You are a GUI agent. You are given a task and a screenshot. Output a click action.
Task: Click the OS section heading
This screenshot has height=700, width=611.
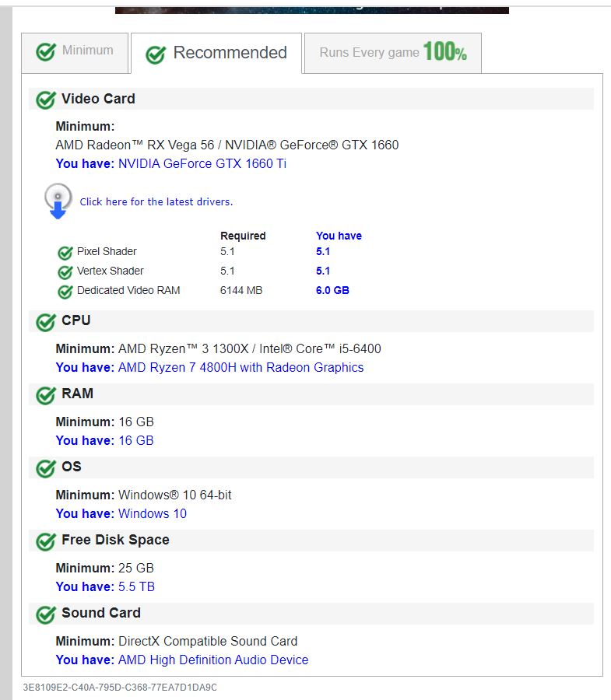tap(72, 467)
